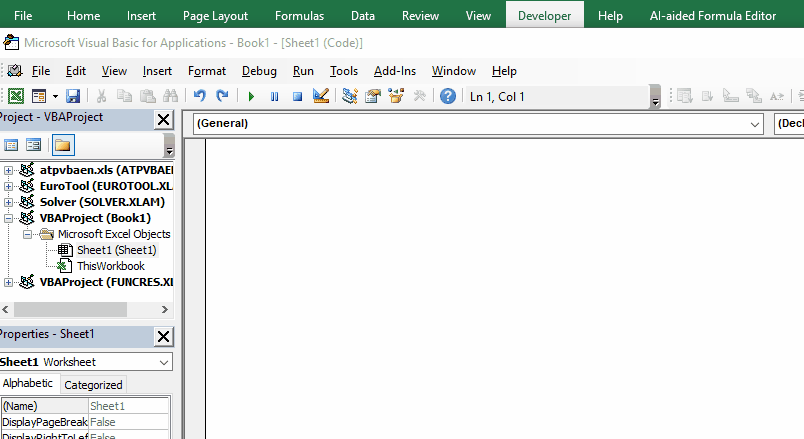Image resolution: width=804 pixels, height=439 pixels.
Task: Close the Properties - Sheet1 panel
Action: tap(164, 336)
